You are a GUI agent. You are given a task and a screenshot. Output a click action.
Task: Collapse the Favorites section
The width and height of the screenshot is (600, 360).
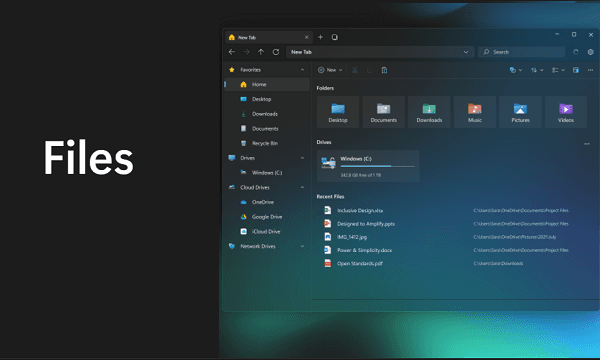tap(302, 70)
